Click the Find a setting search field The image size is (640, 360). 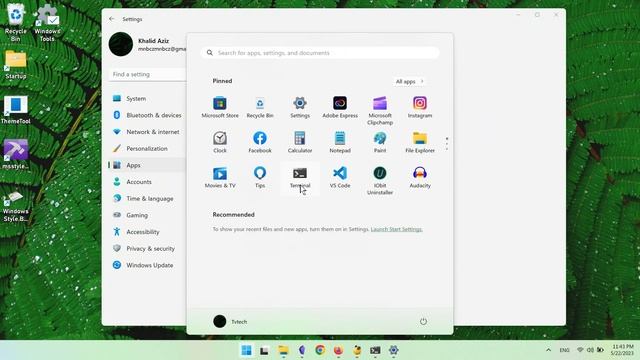tap(148, 74)
